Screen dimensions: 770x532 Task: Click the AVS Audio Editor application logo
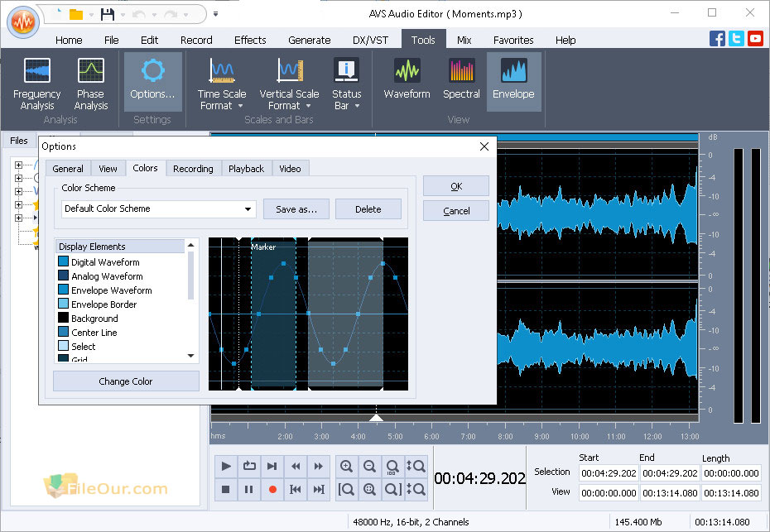pos(23,22)
